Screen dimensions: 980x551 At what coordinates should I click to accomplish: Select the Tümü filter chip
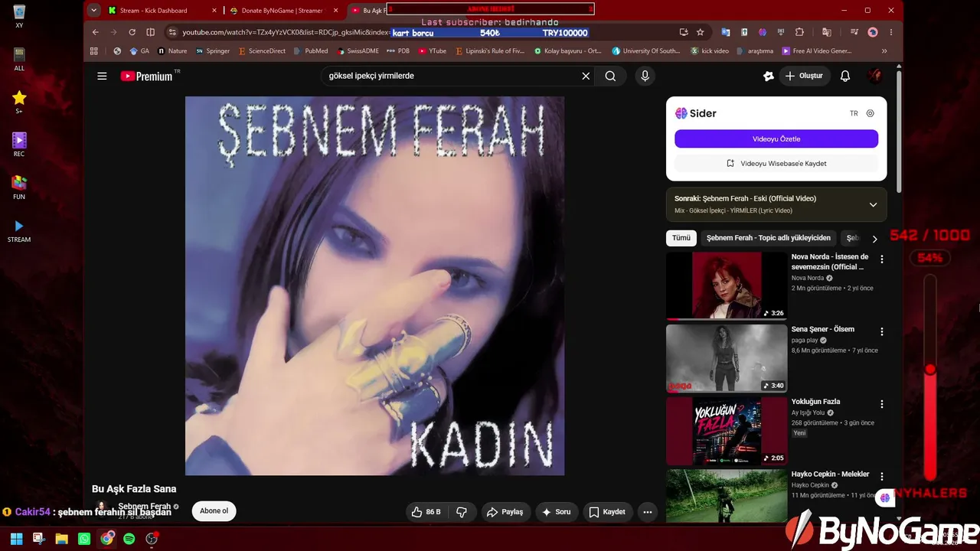(x=681, y=238)
